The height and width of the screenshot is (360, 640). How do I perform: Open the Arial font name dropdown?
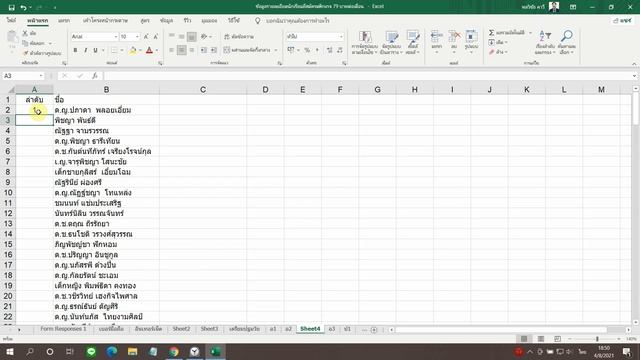(x=116, y=37)
